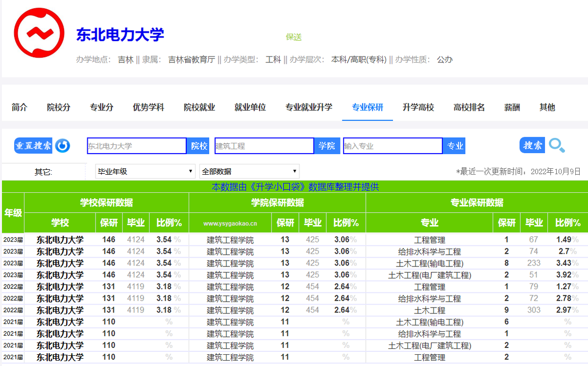Click the 输入专业 major input field
Screen dimensions: 588x366
(393, 146)
